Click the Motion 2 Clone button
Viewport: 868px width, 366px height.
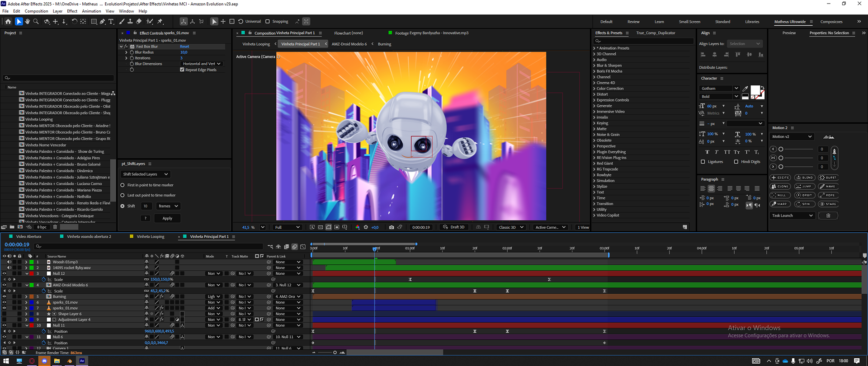tap(781, 186)
